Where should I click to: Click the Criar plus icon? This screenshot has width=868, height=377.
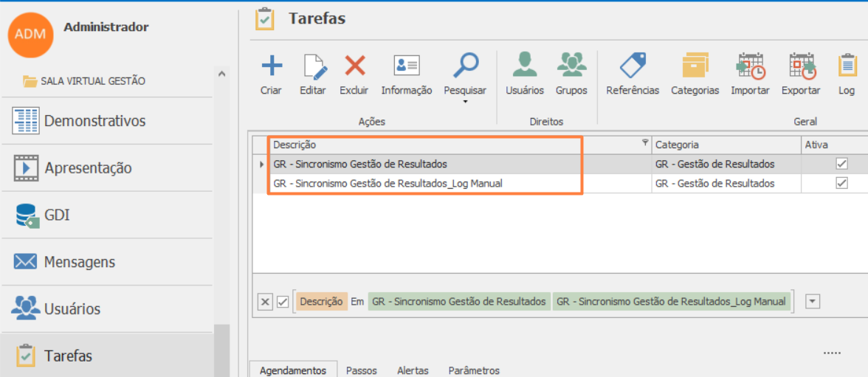click(272, 66)
